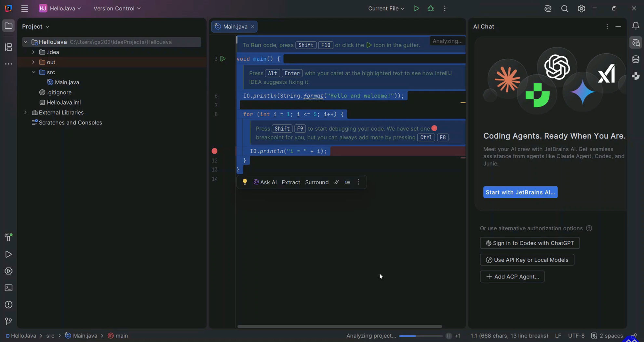
Task: Toggle the AI Chat tool window icon
Action: pyautogui.click(x=636, y=43)
